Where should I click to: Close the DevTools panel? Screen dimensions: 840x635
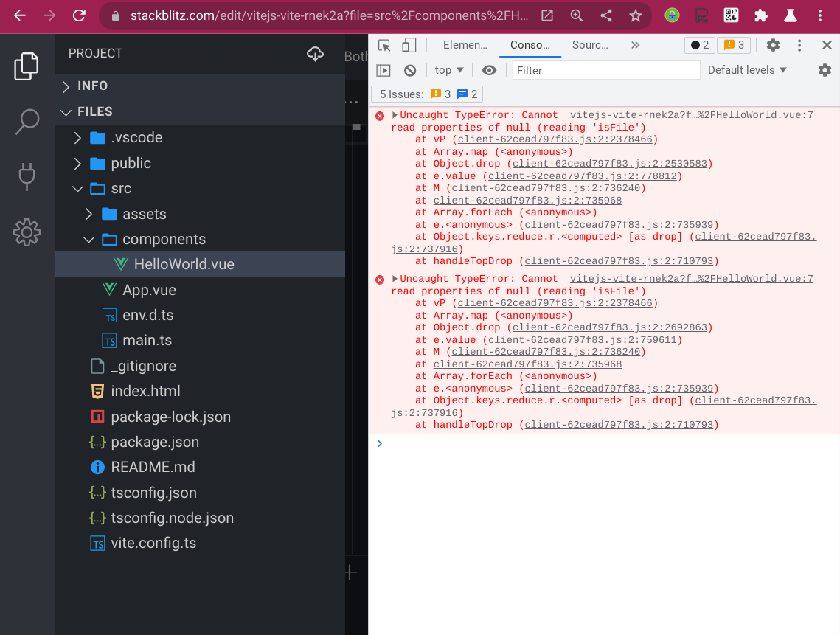coord(827,45)
